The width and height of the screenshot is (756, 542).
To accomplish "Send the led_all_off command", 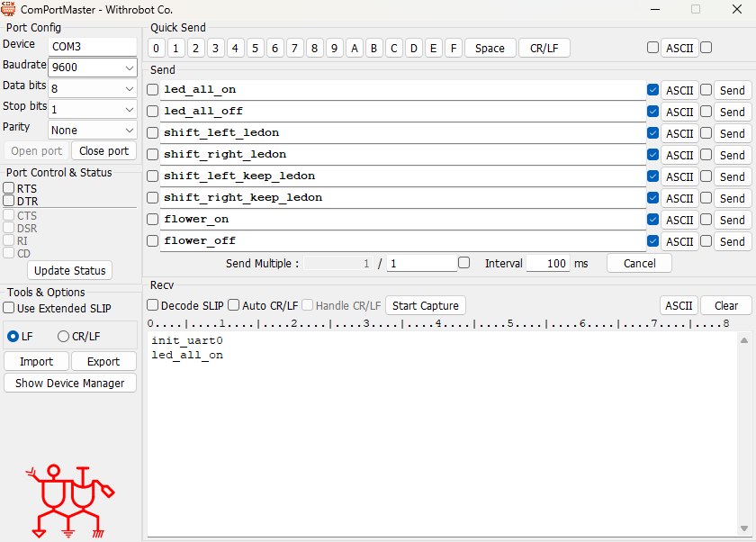I will 733,113.
